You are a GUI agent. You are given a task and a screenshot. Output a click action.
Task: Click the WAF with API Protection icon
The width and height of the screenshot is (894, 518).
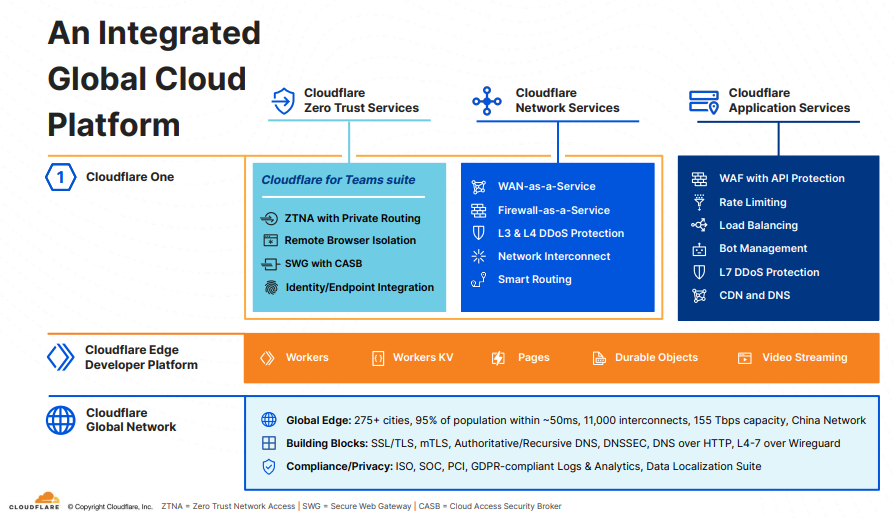click(x=699, y=179)
